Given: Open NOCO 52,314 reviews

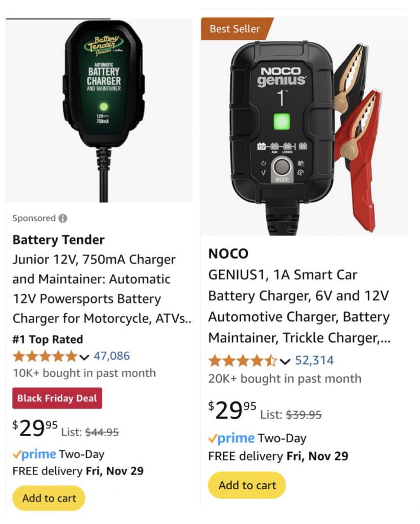Looking at the screenshot, I should click(314, 361).
